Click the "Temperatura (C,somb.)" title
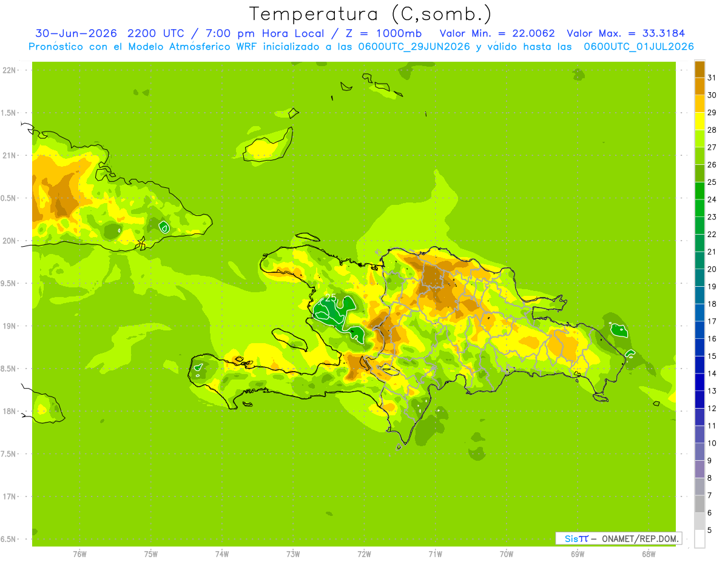728x562 pixels. (371, 13)
